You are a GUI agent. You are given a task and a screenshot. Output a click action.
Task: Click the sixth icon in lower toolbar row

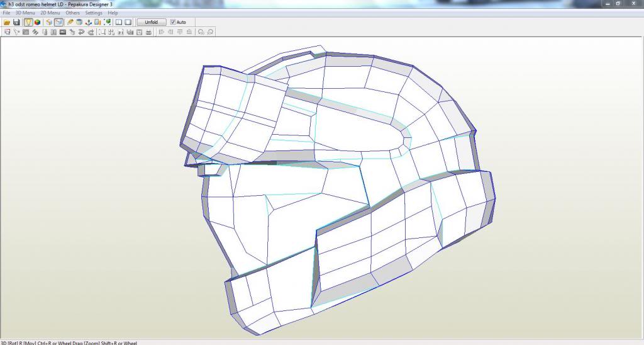click(53, 32)
